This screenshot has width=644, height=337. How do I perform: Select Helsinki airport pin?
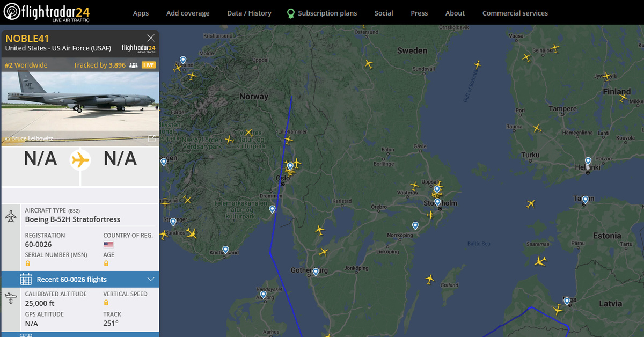tap(588, 162)
